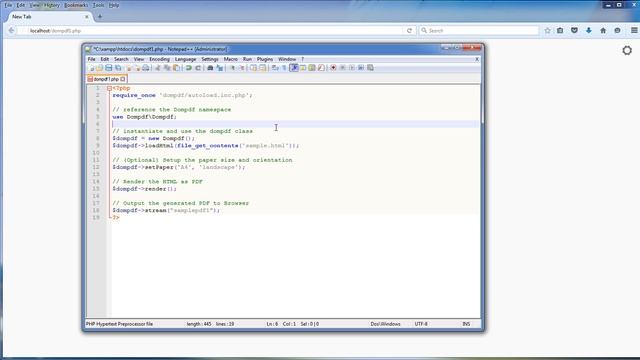Screen dimensions: 640x360
Task: Click the Cut scissors toolbar icon
Action: [x=158, y=68]
